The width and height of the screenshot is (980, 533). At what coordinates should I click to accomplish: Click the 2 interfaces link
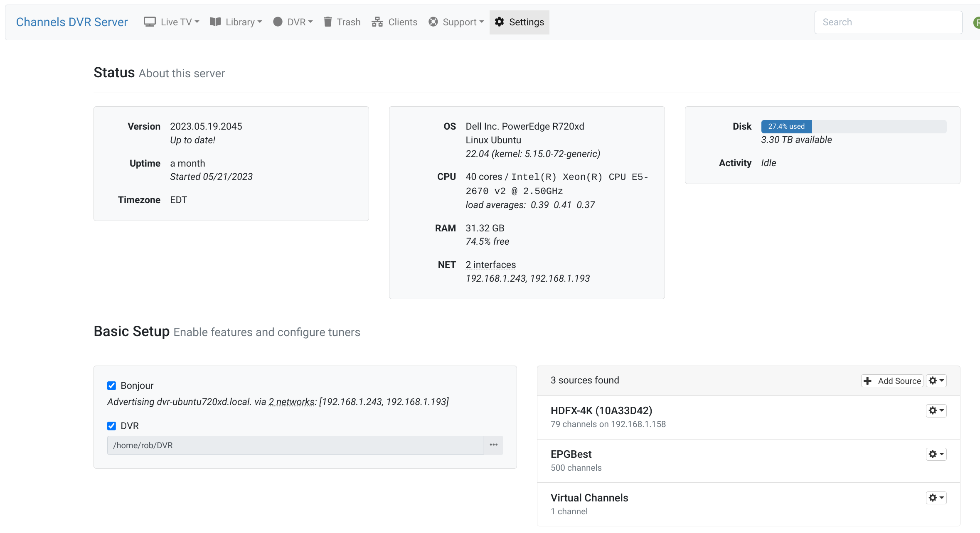click(x=490, y=265)
